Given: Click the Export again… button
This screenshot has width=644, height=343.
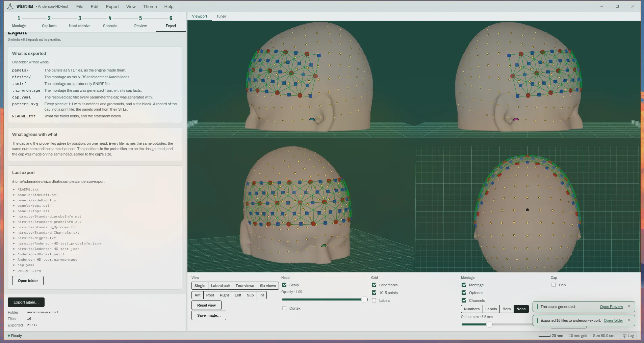Looking at the screenshot, I should (x=26, y=302).
